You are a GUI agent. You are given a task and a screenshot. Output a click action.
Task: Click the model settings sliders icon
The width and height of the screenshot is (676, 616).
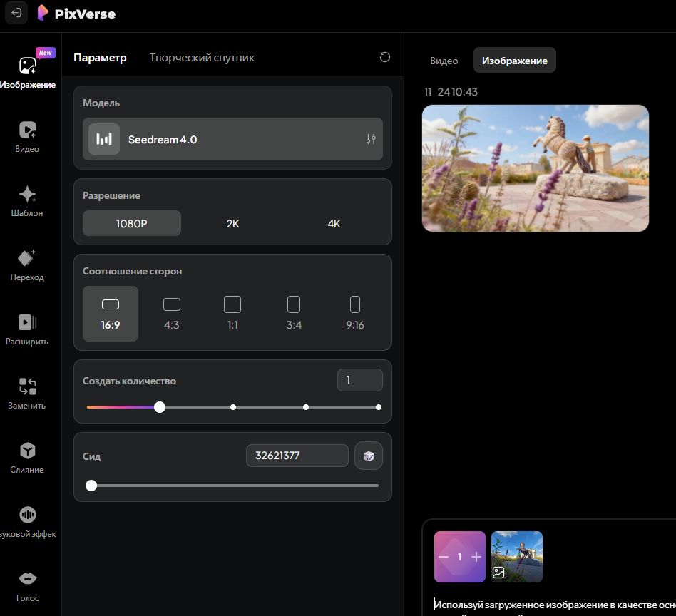(x=371, y=139)
